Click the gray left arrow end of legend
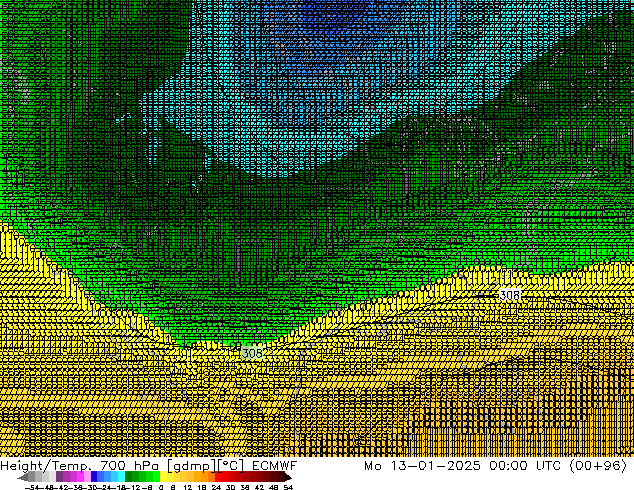This screenshot has width=634, height=490. (x=23, y=477)
